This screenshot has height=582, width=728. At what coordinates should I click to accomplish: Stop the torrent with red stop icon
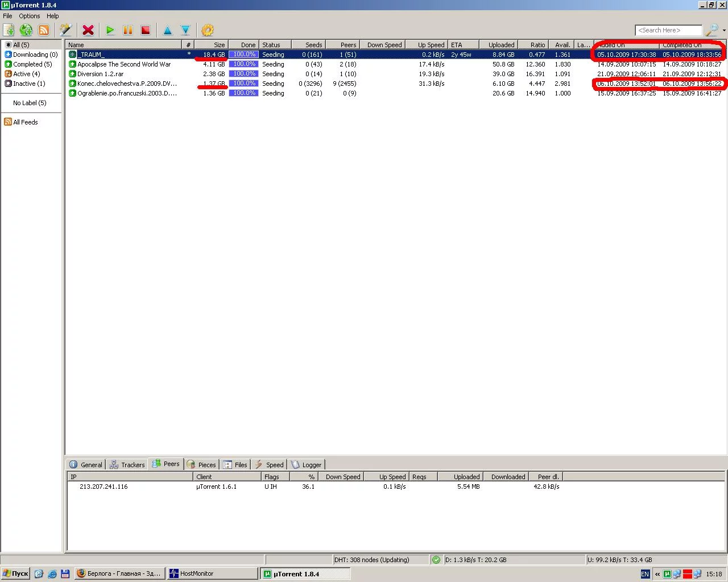tap(146, 30)
